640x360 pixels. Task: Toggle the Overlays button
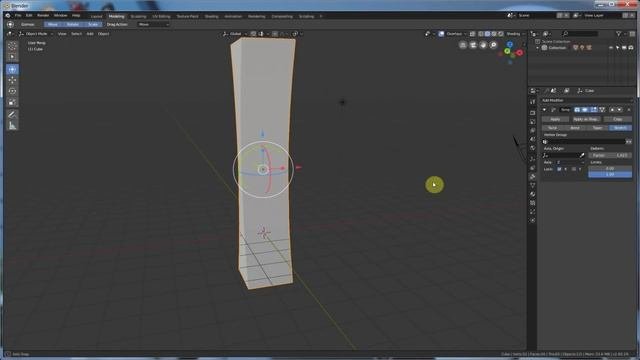point(441,34)
